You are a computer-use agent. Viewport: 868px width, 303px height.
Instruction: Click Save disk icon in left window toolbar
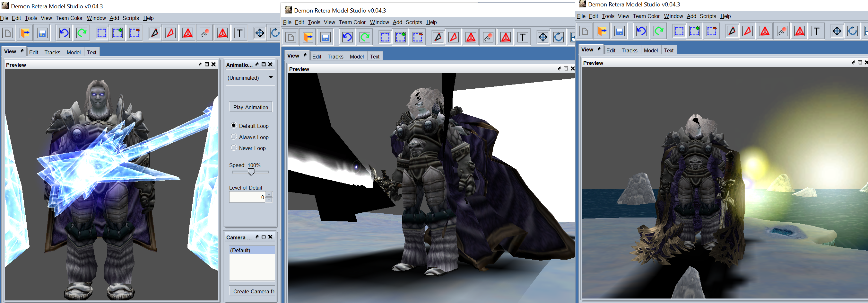[x=42, y=33]
